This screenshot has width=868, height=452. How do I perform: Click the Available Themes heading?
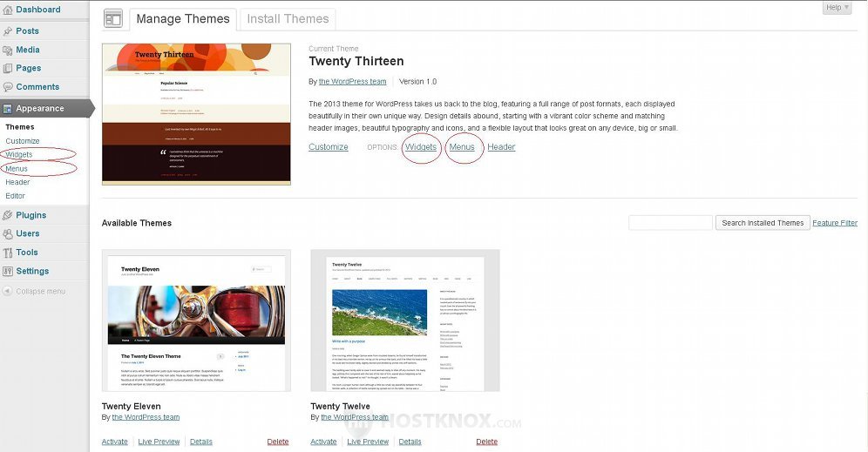point(136,223)
